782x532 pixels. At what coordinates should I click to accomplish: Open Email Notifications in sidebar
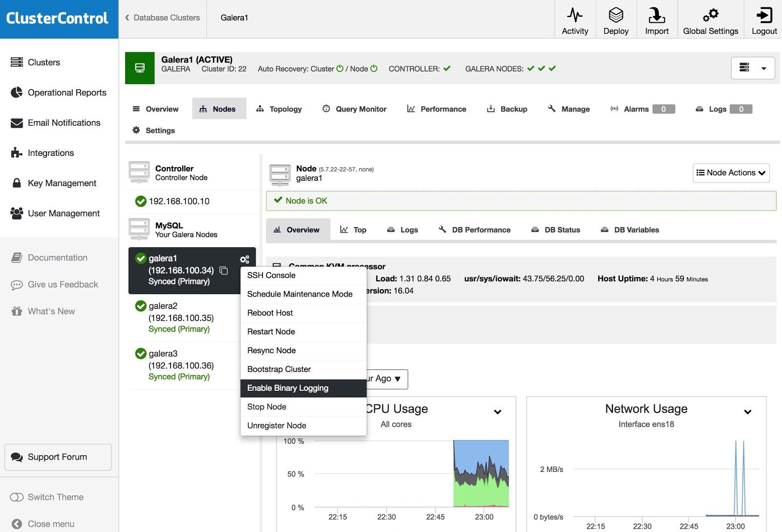coord(55,123)
